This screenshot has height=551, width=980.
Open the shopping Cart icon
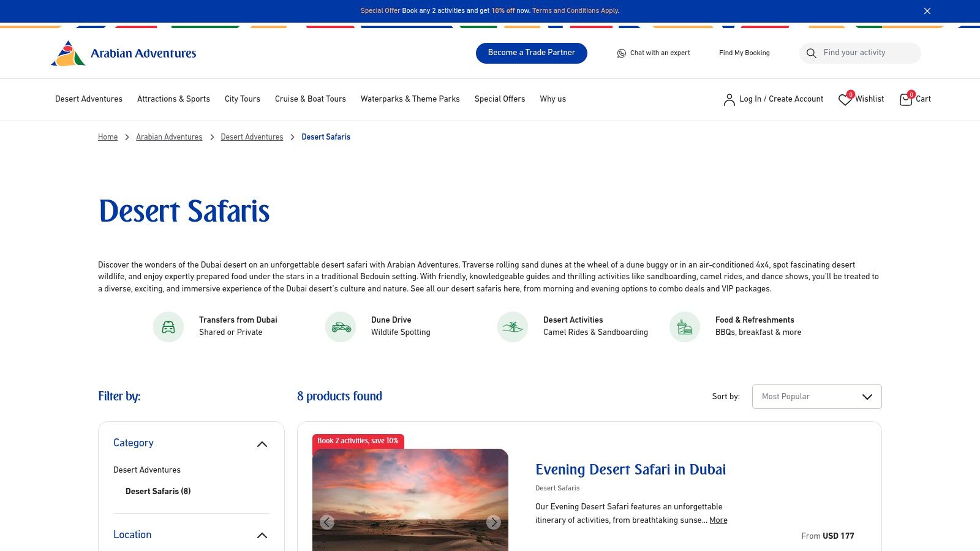(906, 100)
